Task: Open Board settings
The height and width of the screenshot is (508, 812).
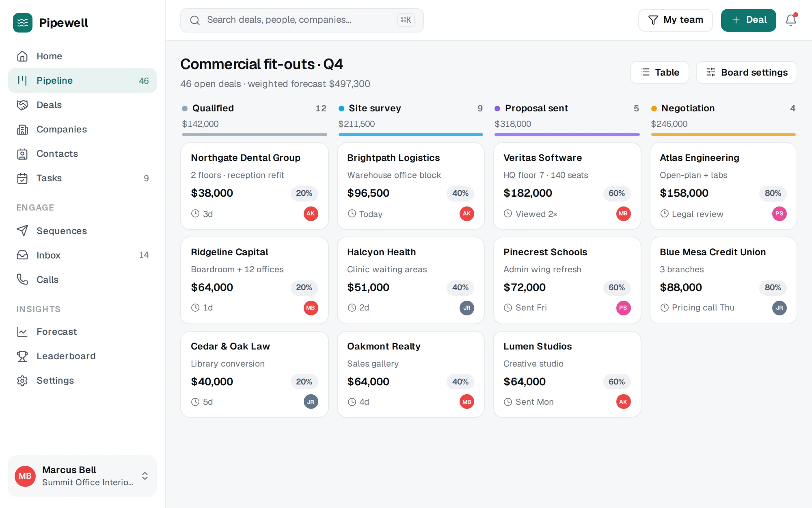Action: 746,72
